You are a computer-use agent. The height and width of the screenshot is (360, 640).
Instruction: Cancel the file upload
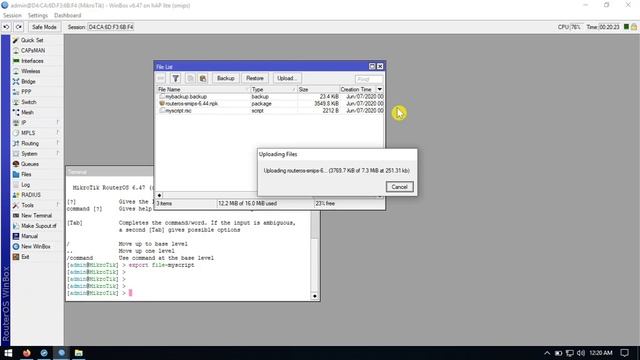pyautogui.click(x=399, y=187)
